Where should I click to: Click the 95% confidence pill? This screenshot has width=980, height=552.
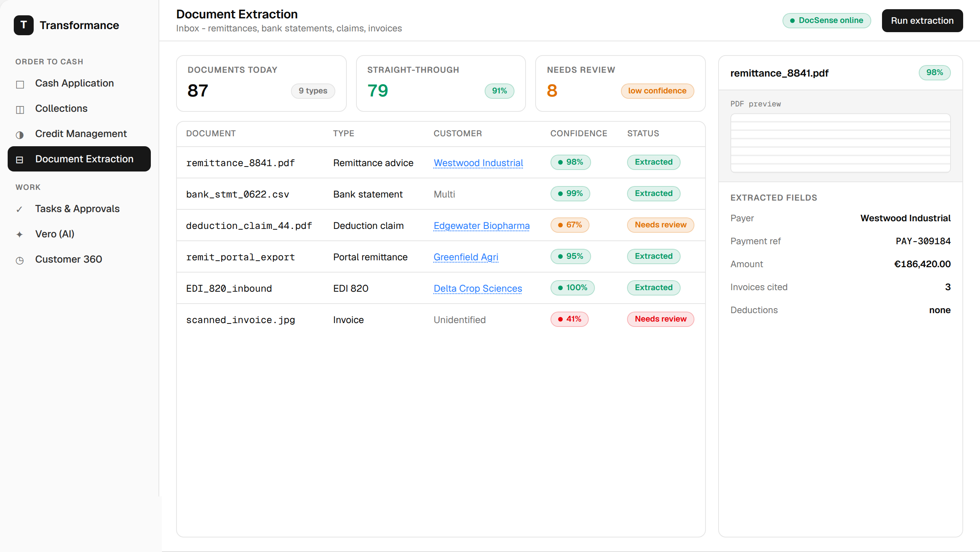coord(570,256)
